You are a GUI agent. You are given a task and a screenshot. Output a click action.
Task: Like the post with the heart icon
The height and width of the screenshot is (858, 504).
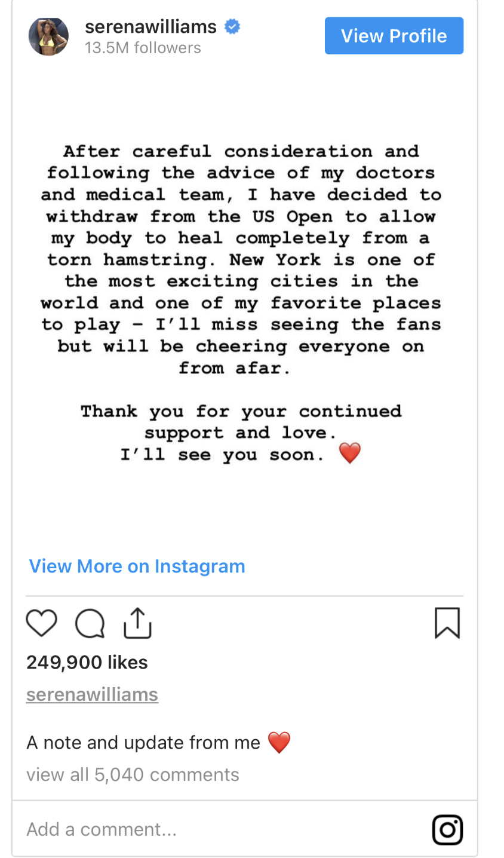(x=42, y=623)
